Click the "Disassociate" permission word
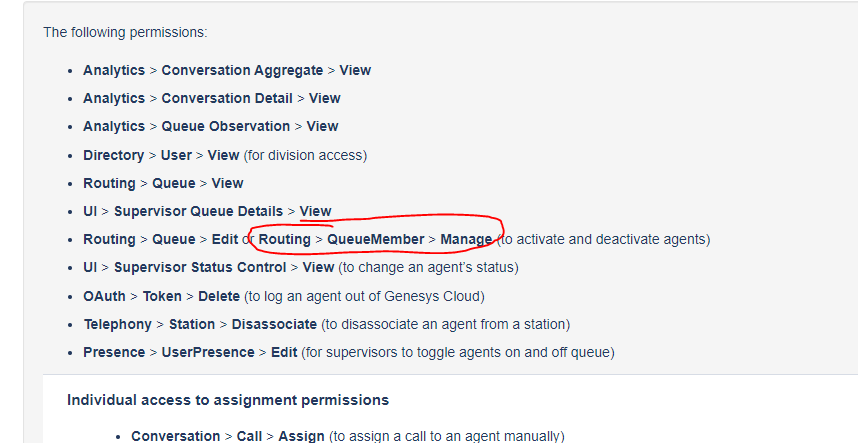 tap(274, 324)
